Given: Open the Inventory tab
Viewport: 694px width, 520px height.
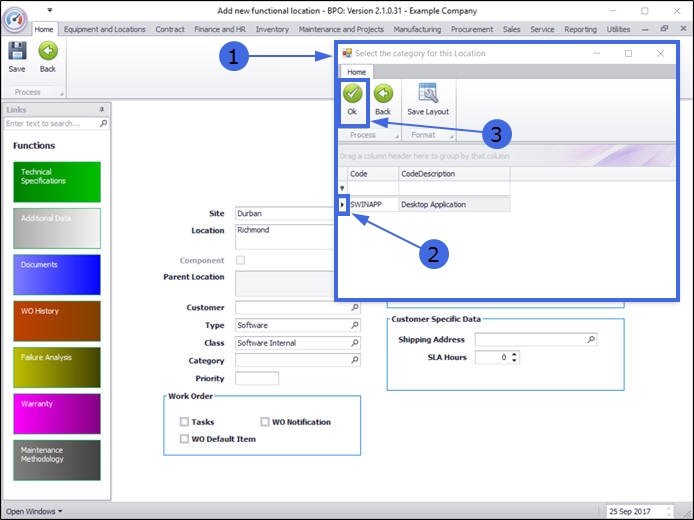Looking at the screenshot, I should (x=272, y=29).
